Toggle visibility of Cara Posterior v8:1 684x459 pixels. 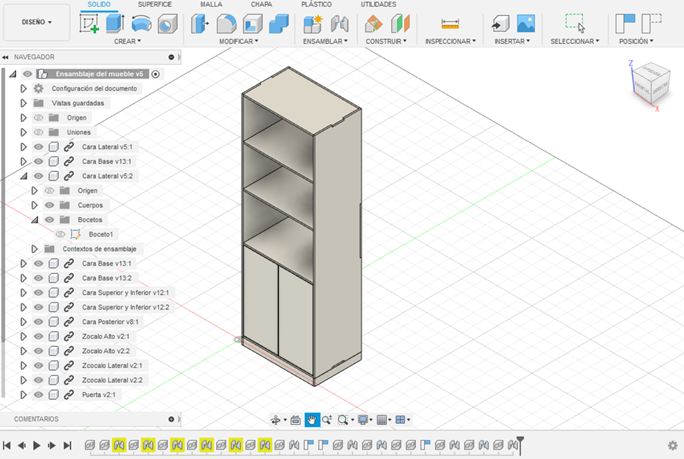[38, 322]
